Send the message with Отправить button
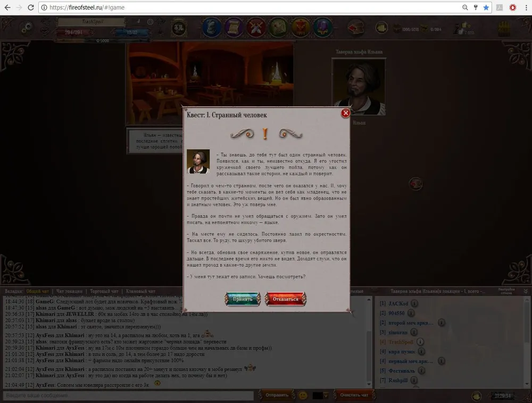The image size is (532, 403). coord(277,395)
